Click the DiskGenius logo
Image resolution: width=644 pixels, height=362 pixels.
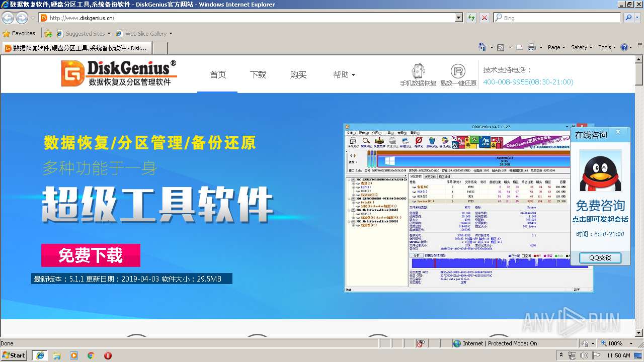[119, 73]
